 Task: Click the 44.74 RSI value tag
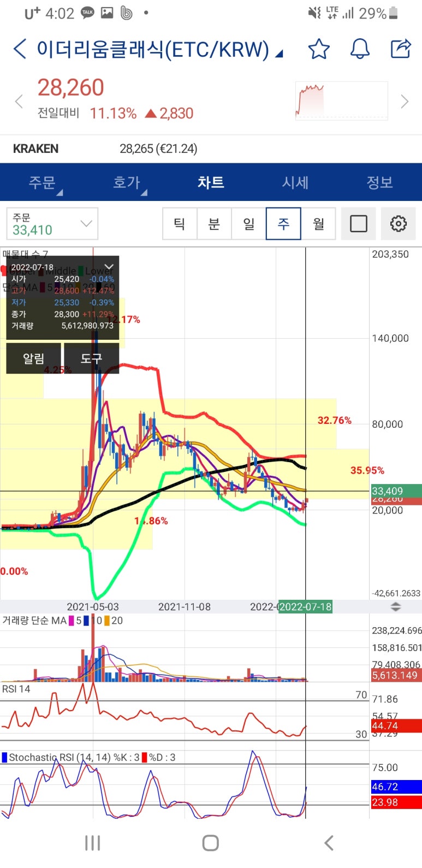(396, 726)
